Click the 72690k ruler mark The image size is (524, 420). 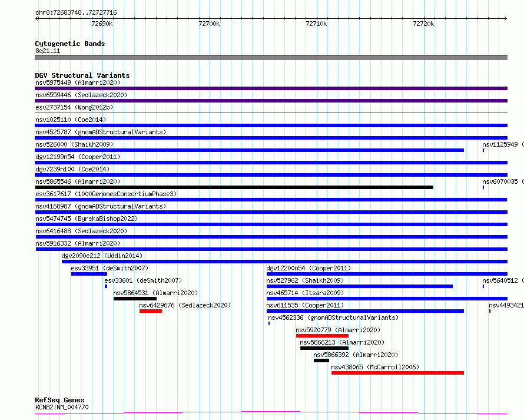coord(102,24)
